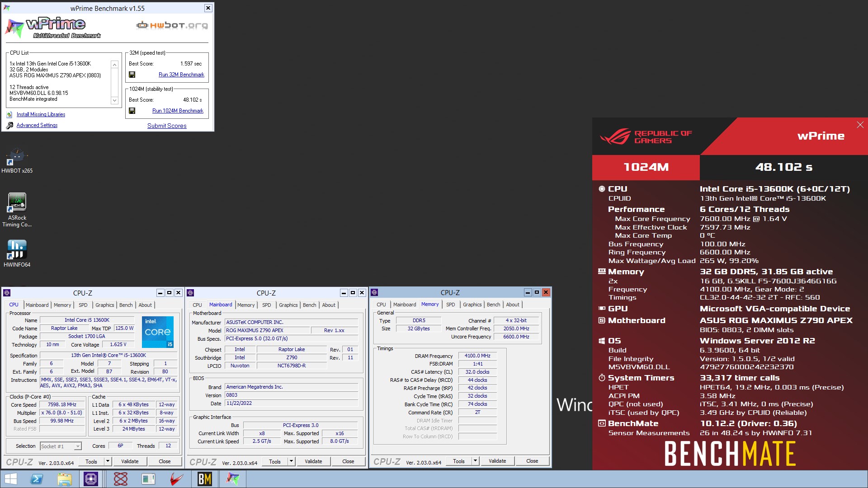868x488 pixels.
Task: Expand Tools dropdown arrow in Memory window
Action: point(475,461)
